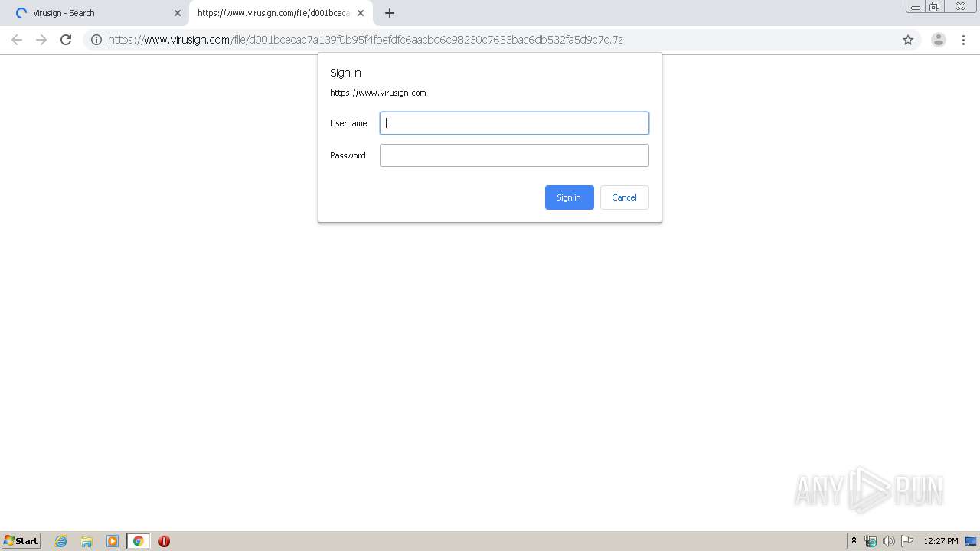This screenshot has width=980, height=551.
Task: Open the Chrome three-dot menu
Action: (x=963, y=40)
